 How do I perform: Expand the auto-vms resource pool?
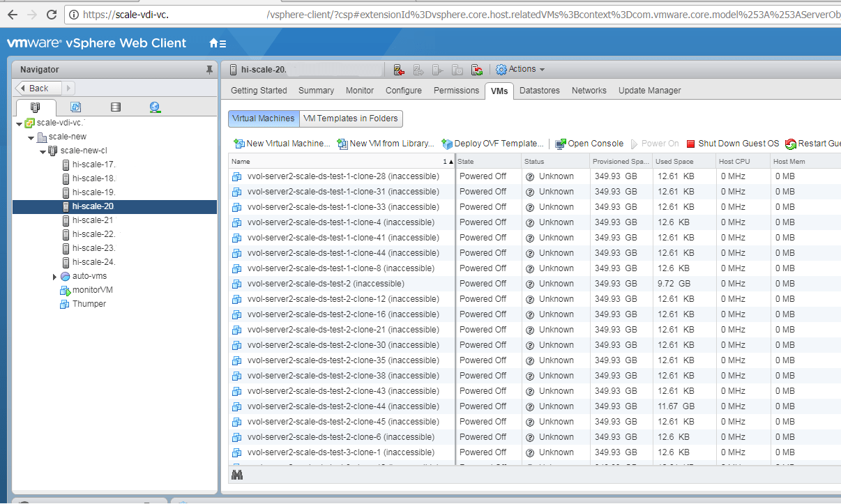point(55,277)
